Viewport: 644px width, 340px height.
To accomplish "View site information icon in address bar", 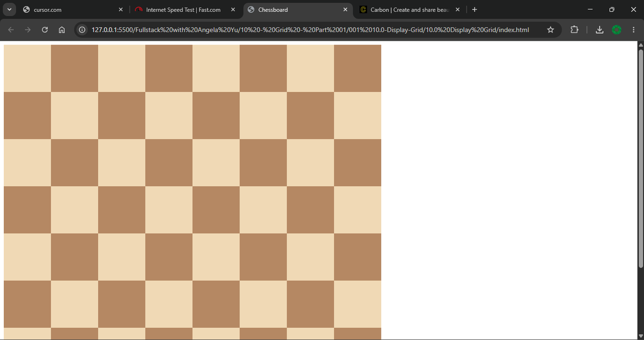I will [82, 30].
